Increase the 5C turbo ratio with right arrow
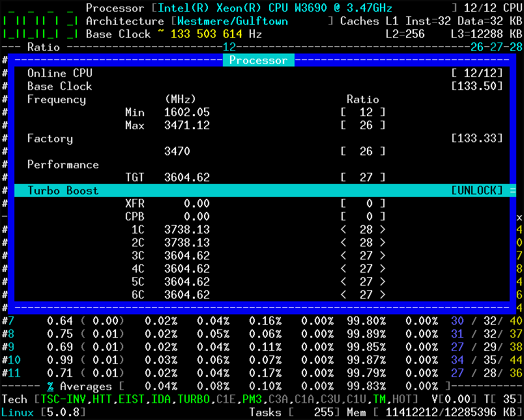Screen dimensions: 524x420 [383, 282]
